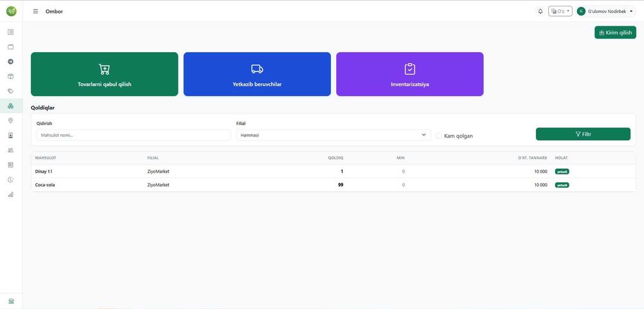
Task: Open Tovarlarni qabul qilish card
Action: click(x=104, y=74)
